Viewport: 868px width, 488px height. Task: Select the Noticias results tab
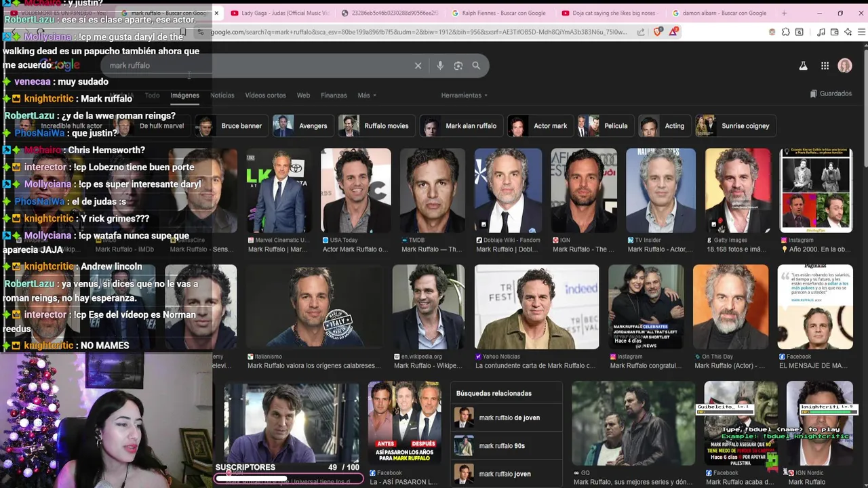[222, 96]
